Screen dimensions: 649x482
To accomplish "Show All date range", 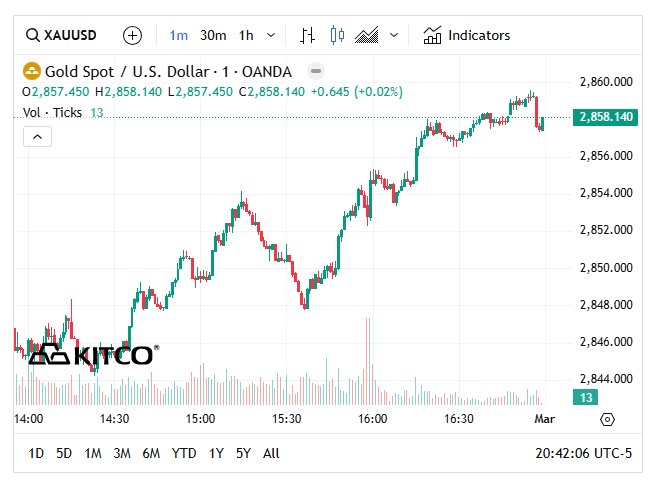I will click(x=271, y=453).
